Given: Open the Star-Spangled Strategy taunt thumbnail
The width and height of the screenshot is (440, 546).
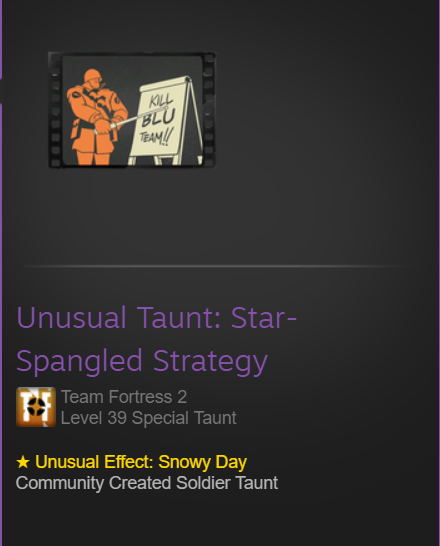Looking at the screenshot, I should coord(132,110).
